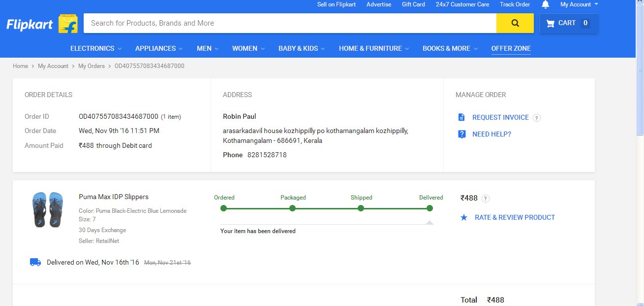
Task: Click the search products input field
Action: pos(290,23)
